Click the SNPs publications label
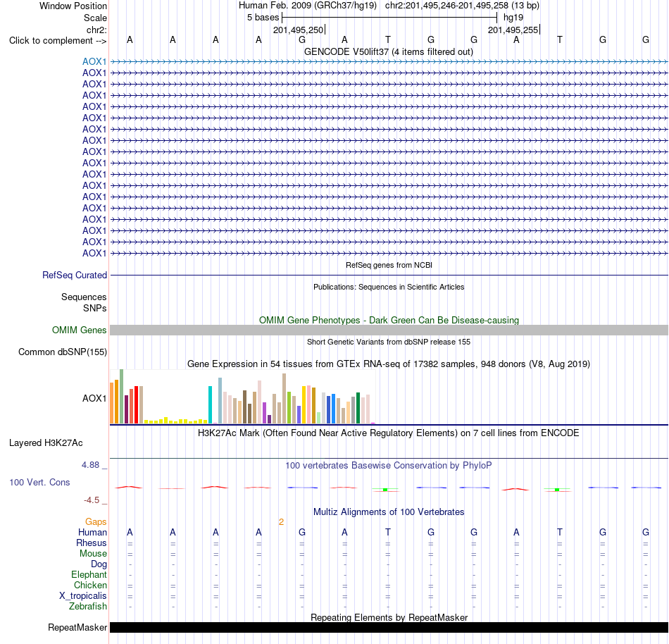The height and width of the screenshot is (644, 669). click(95, 308)
